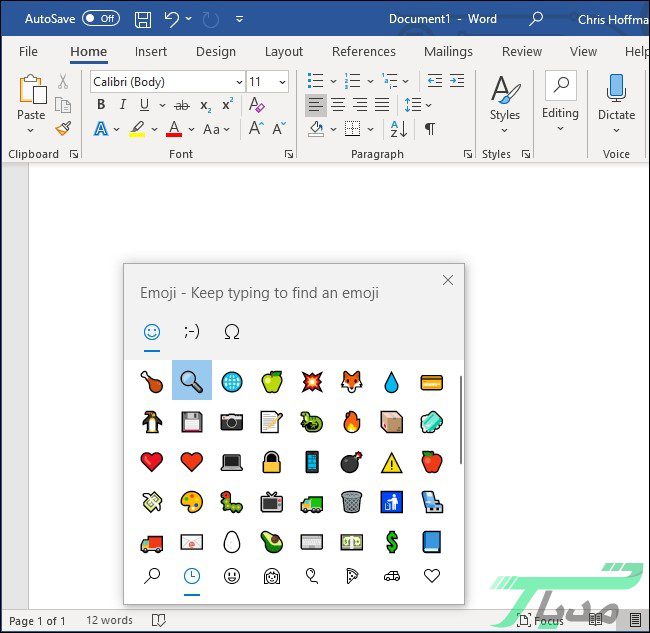Viewport: 650px width, 633px height.
Task: Click the Save floppy disk icon in title bar
Action: click(x=143, y=19)
